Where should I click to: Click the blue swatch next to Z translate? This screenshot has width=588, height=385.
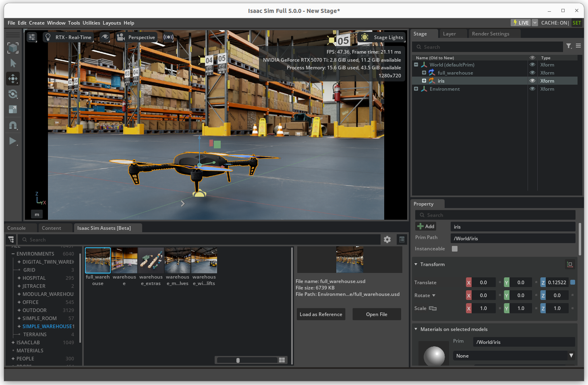[572, 282]
